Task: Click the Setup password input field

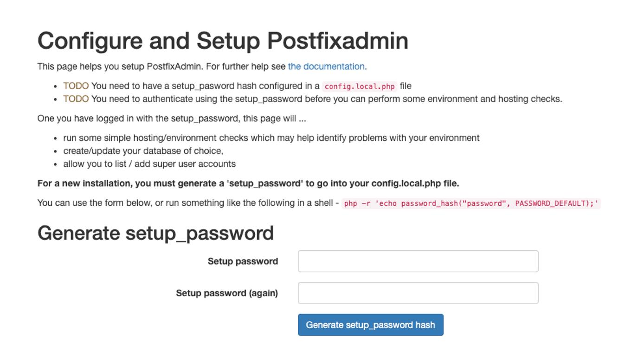Action: click(418, 261)
